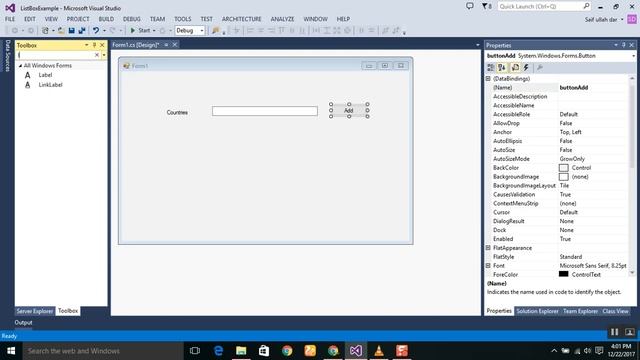Switch to the Server Explorer tab

click(x=35, y=311)
